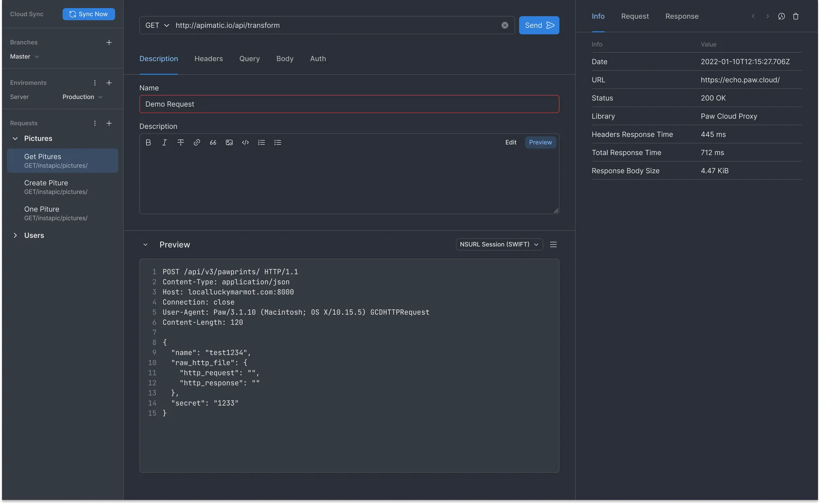Go to previous response arrow
The height and width of the screenshot is (504, 820).
(753, 16)
